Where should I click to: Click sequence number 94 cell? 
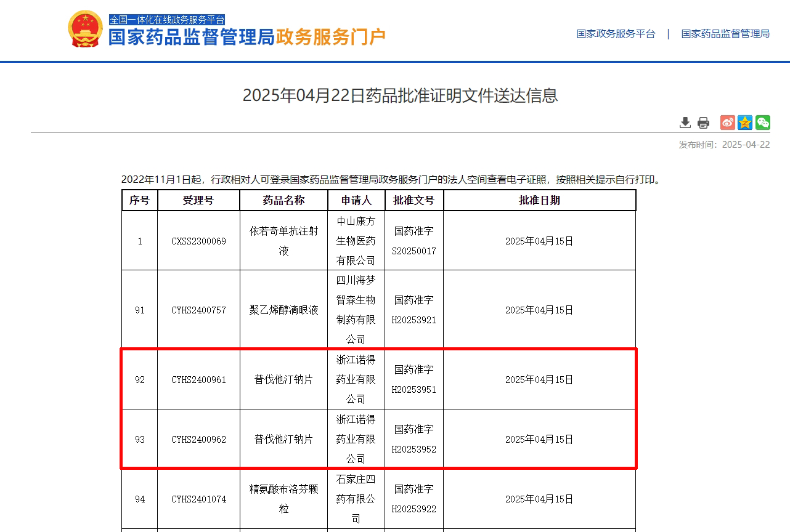tap(140, 499)
